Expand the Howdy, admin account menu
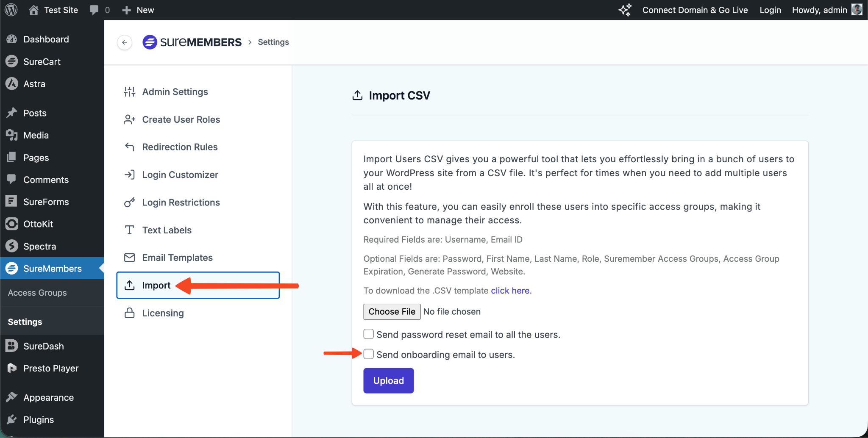The image size is (868, 438). pyautogui.click(x=819, y=10)
